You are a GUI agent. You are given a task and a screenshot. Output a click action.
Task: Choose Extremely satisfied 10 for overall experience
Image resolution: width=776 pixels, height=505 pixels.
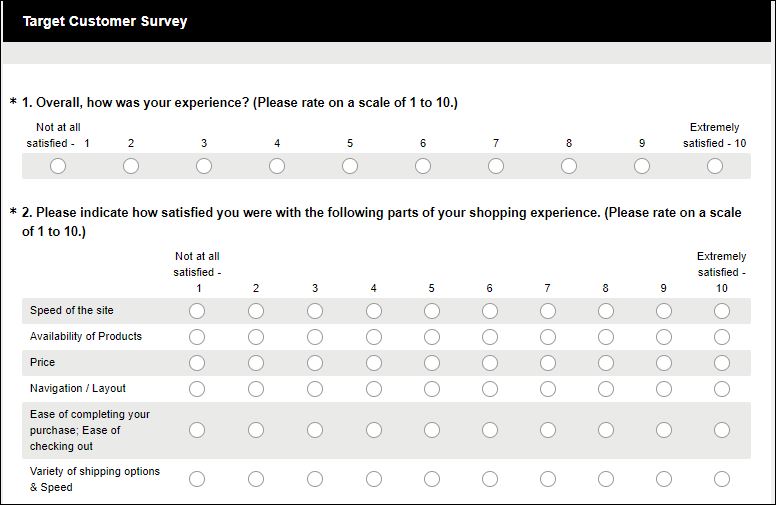pyautogui.click(x=715, y=166)
